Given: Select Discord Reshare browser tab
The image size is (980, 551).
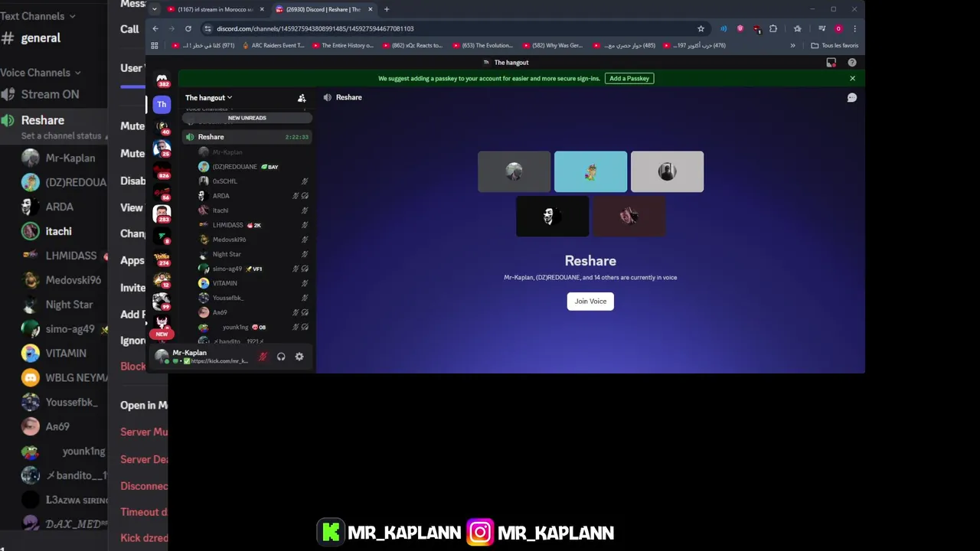Looking at the screenshot, I should pos(323,9).
